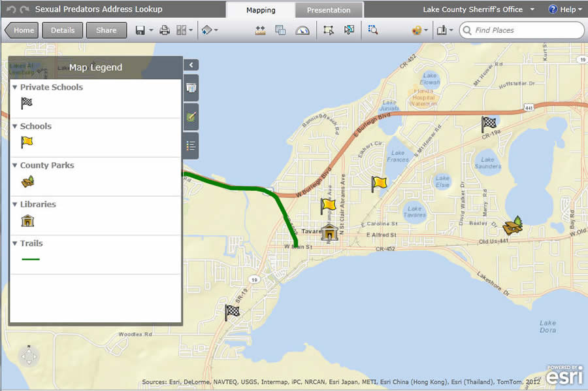Click the magnifier zoom-selection toolbar icon
Image resolution: width=588 pixels, height=391 pixels.
[x=373, y=30]
